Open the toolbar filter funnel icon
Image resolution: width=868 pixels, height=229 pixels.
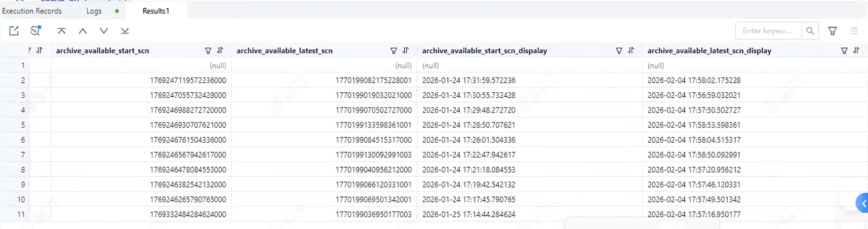click(832, 31)
